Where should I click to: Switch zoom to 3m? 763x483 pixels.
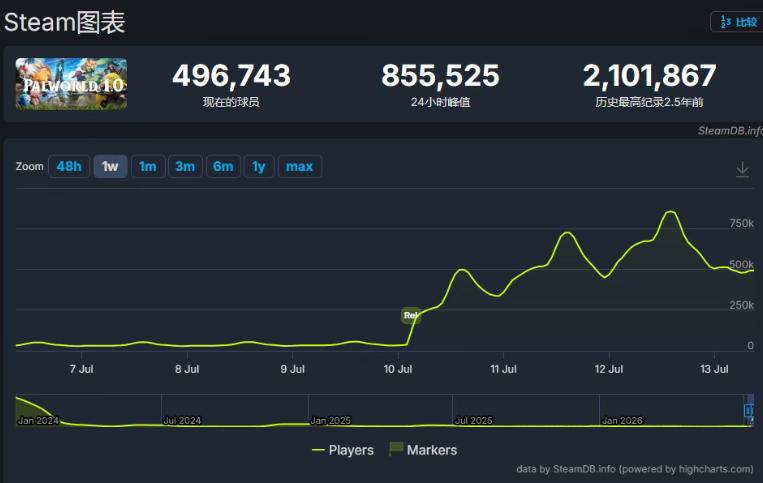pos(185,166)
